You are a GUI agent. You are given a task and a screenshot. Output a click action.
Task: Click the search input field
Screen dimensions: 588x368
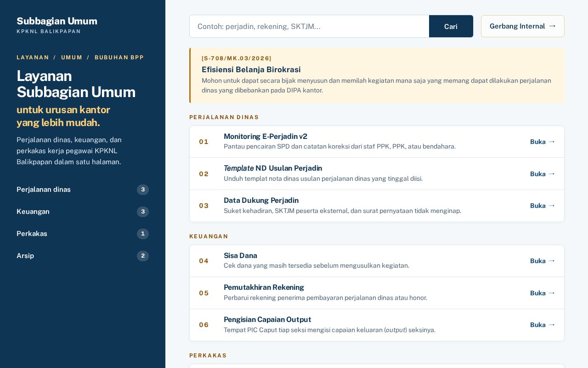tap(309, 26)
